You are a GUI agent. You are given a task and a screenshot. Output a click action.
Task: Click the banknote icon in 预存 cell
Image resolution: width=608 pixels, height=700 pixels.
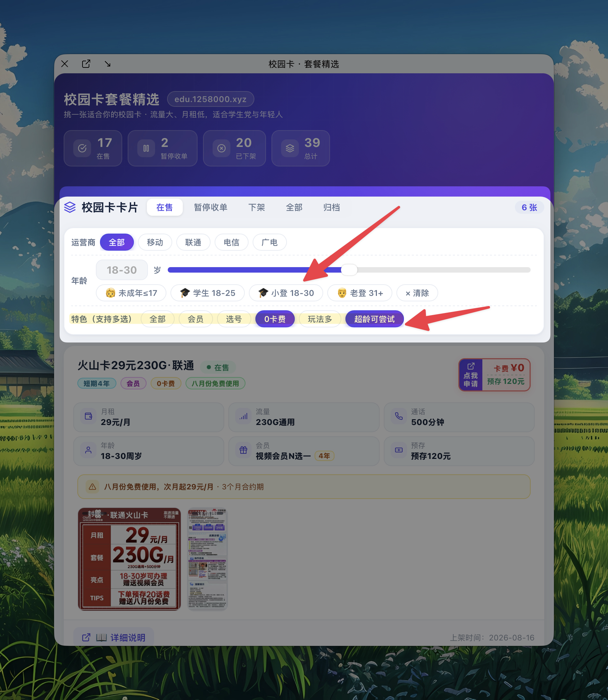tap(399, 450)
